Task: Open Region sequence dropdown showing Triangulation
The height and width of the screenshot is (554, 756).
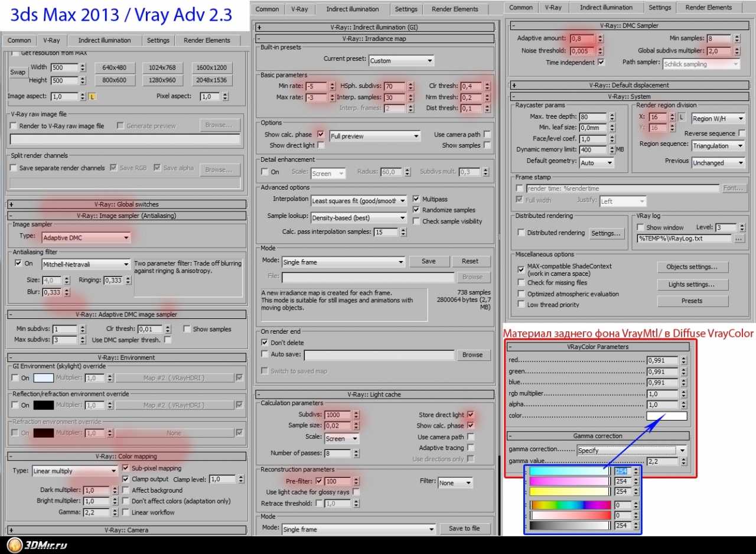Action: [x=718, y=146]
